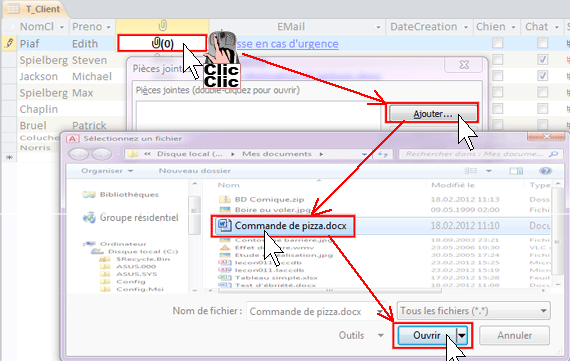Click the help icon in the file dialog
Screen dimensions: 570x361
pyautogui.click(x=546, y=171)
